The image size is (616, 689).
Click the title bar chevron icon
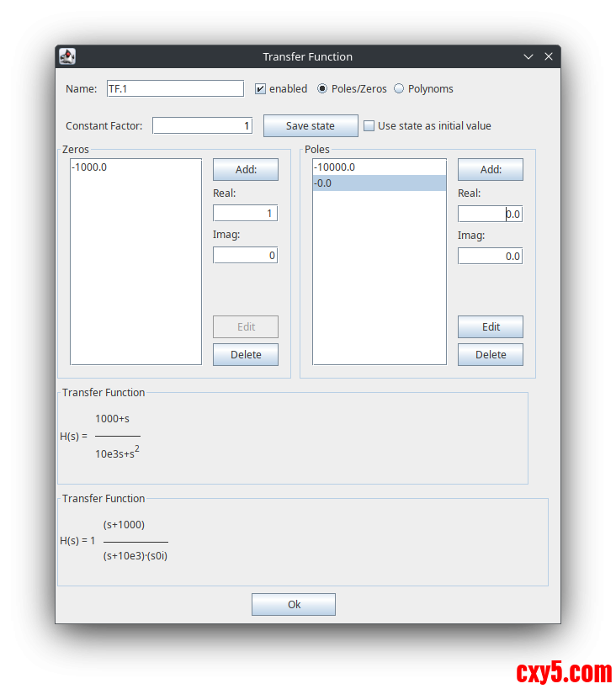528,56
